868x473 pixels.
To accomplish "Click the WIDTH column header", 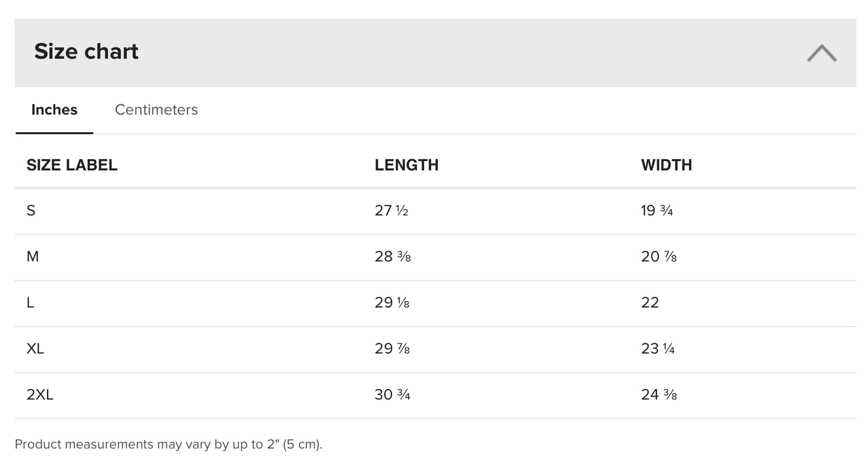I will tap(666, 165).
